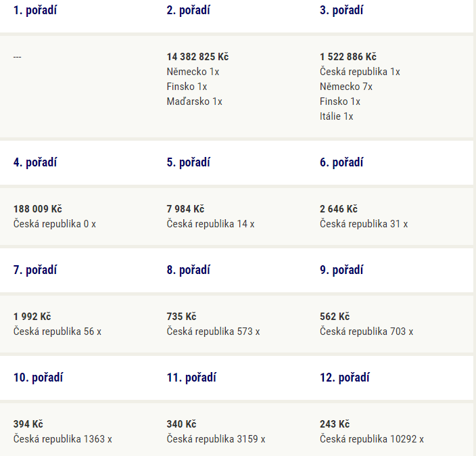Screen dimensions: 476x456
Task: Select the 188 009 Kč amount
Action: (x=38, y=209)
